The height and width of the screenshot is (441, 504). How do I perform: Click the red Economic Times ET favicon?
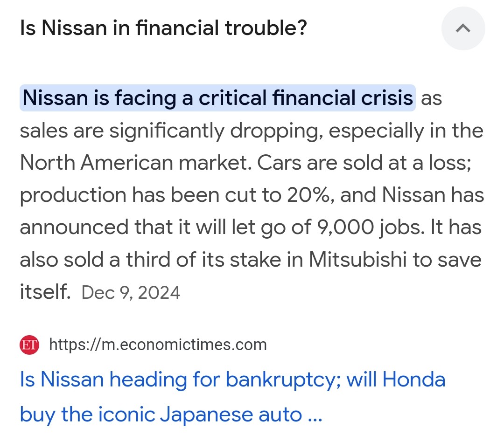point(29,345)
